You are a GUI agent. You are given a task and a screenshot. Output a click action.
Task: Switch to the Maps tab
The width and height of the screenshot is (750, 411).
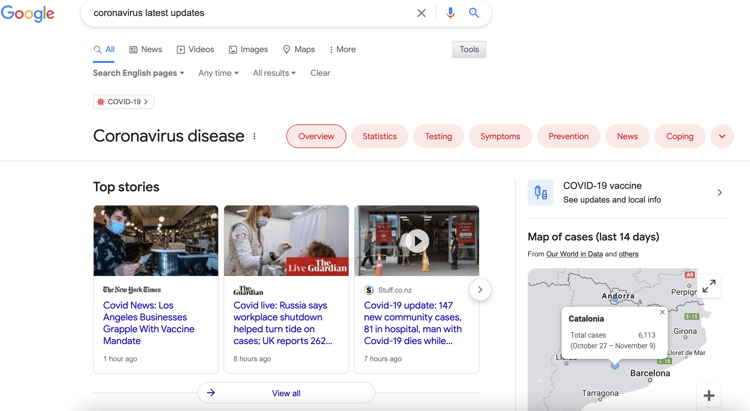[x=299, y=49]
